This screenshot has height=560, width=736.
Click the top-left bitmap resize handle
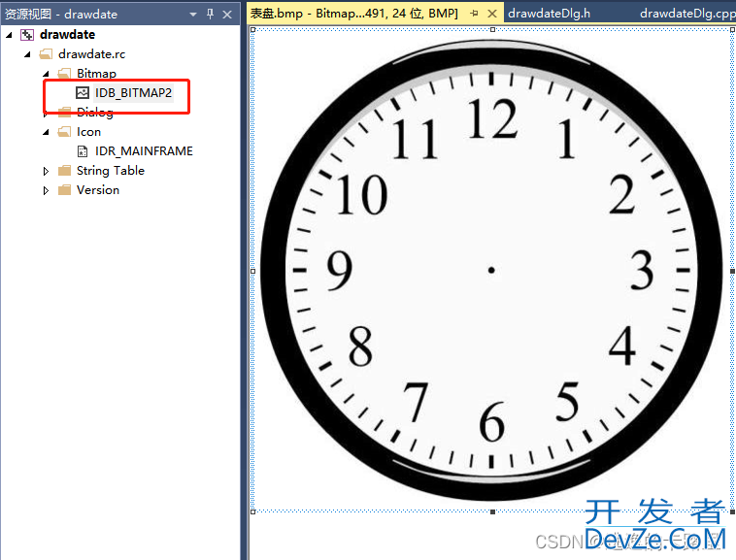(253, 30)
